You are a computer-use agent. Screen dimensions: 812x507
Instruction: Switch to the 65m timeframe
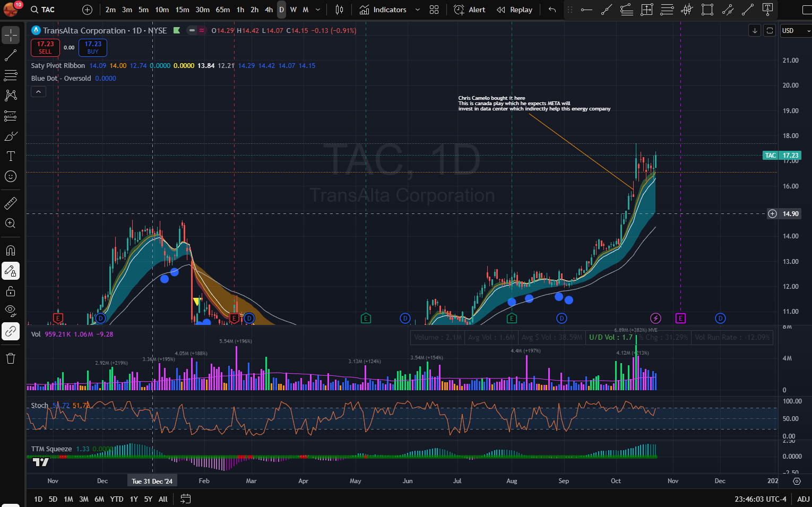click(223, 10)
